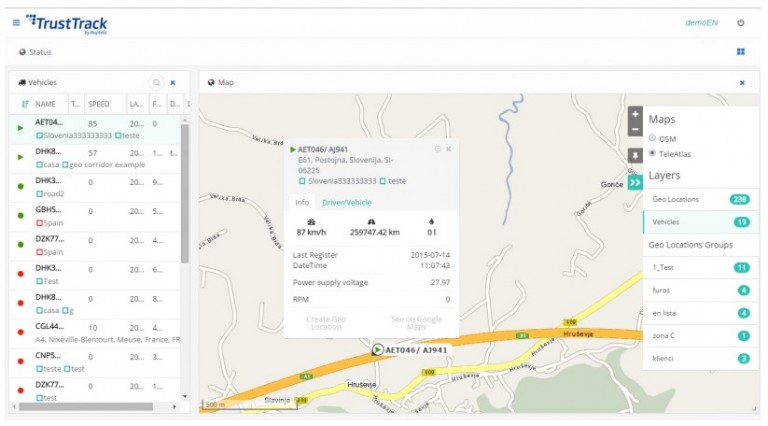
Task: Zoom in the map with plus button
Action: [634, 114]
